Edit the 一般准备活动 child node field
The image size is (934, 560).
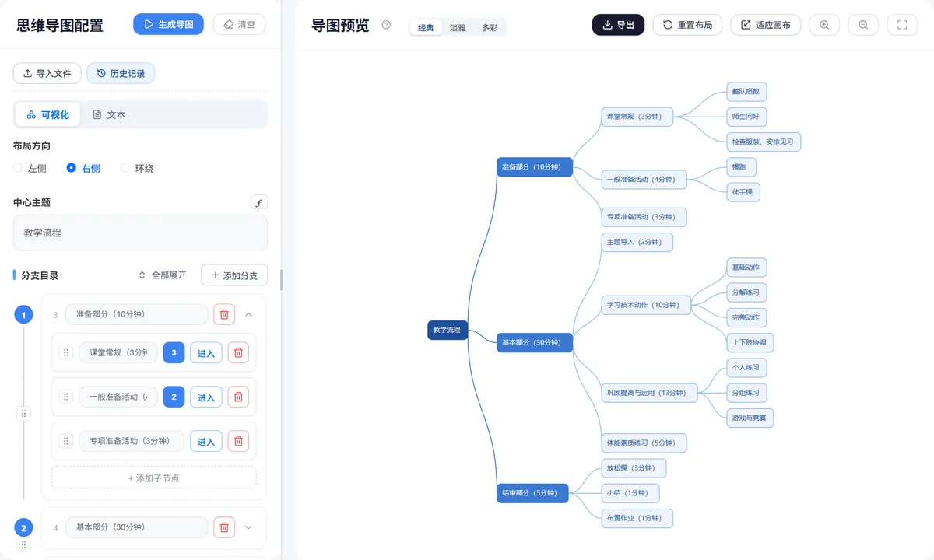coord(118,397)
